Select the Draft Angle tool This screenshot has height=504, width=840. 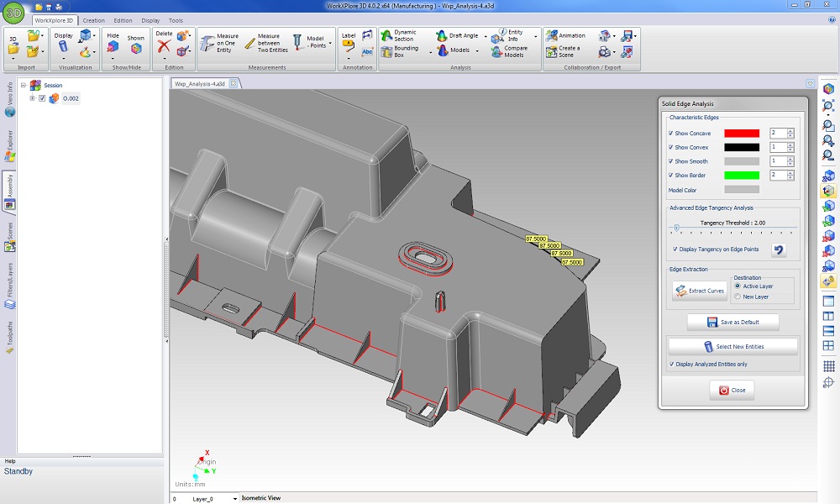[443, 36]
